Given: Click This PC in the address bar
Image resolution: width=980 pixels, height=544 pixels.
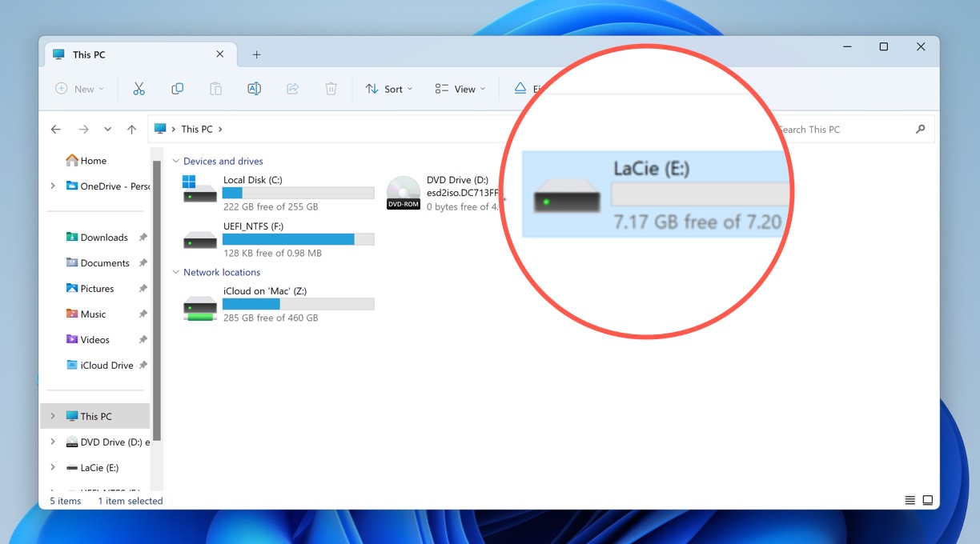Looking at the screenshot, I should [x=197, y=129].
